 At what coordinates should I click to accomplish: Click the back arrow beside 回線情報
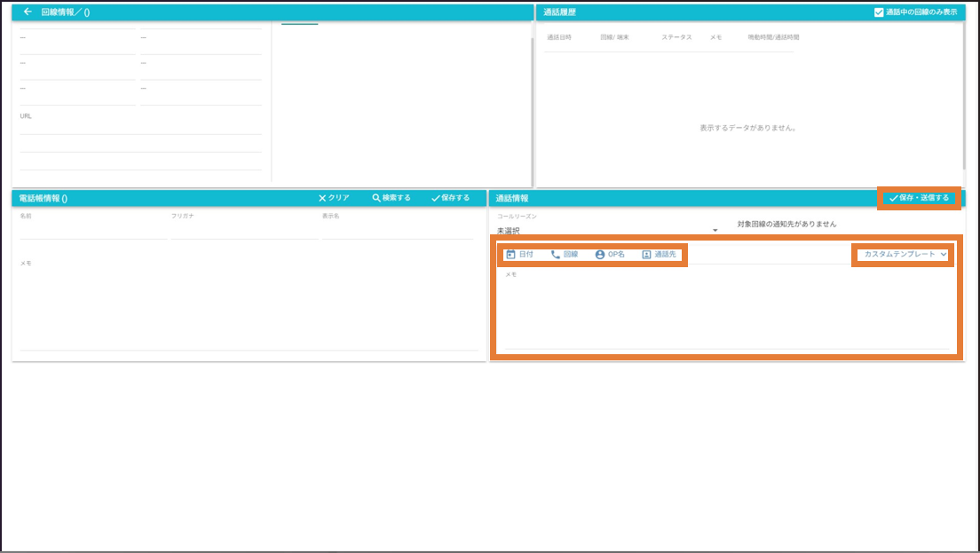click(x=28, y=12)
